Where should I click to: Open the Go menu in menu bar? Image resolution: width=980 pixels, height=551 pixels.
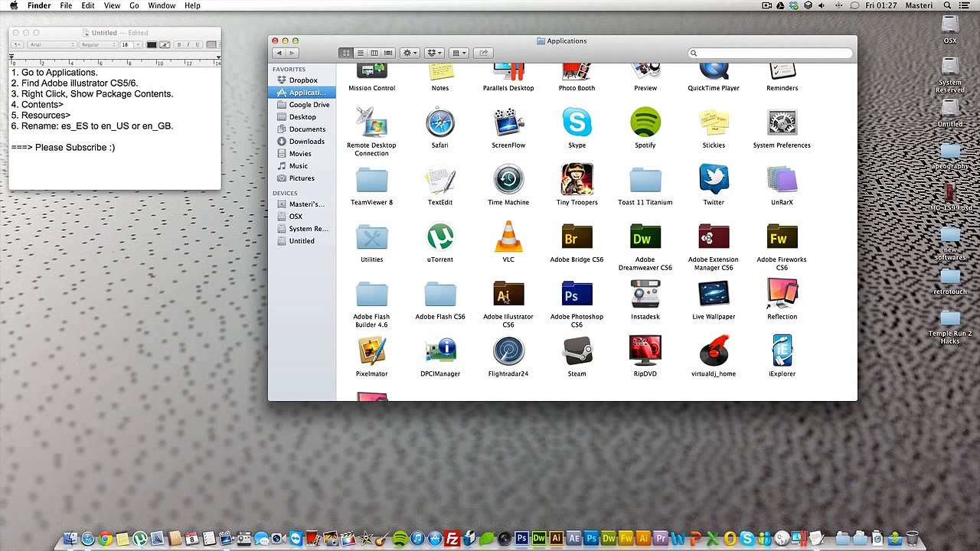[134, 5]
